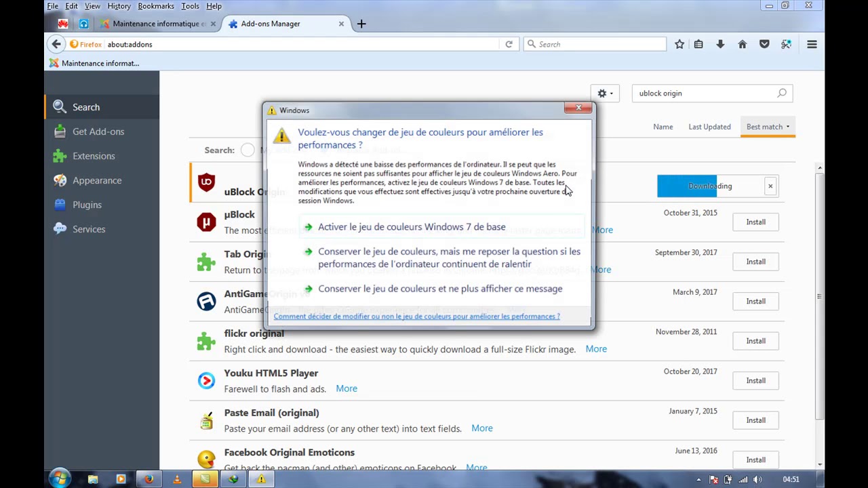Open the add-ons tools gear dropdown
Viewport: 868px width, 488px height.
(x=605, y=94)
